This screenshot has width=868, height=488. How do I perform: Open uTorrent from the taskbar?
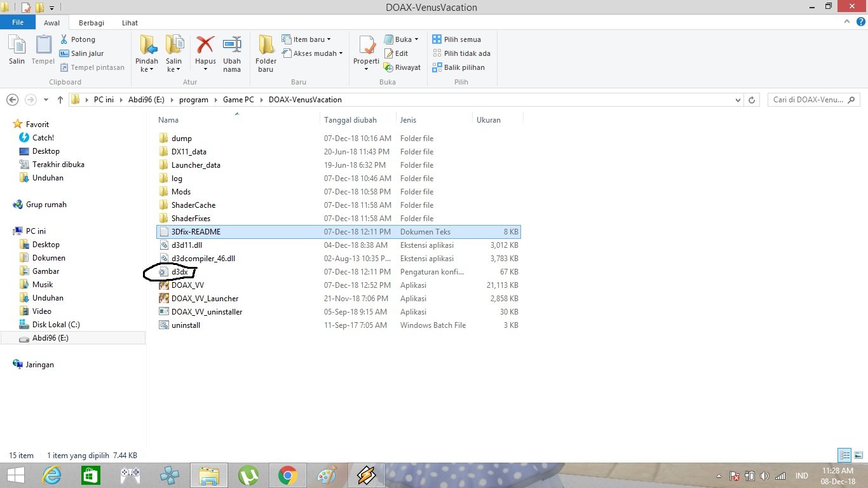point(248,475)
